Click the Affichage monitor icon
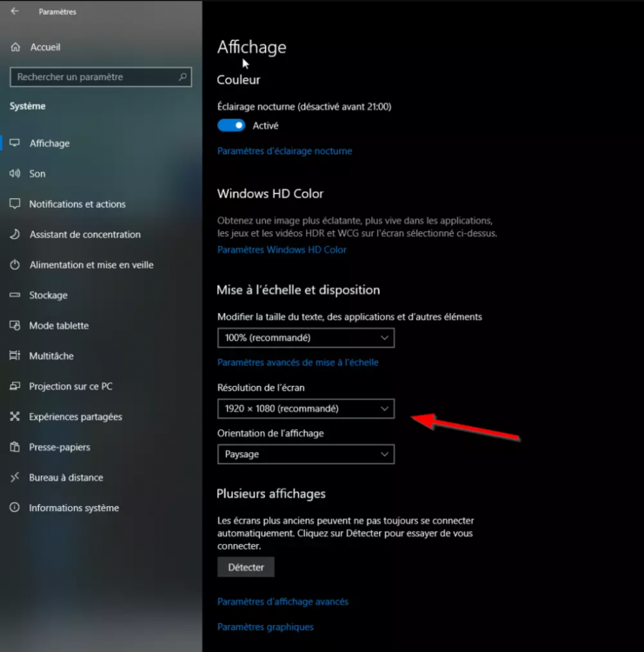The image size is (644, 652). (15, 143)
